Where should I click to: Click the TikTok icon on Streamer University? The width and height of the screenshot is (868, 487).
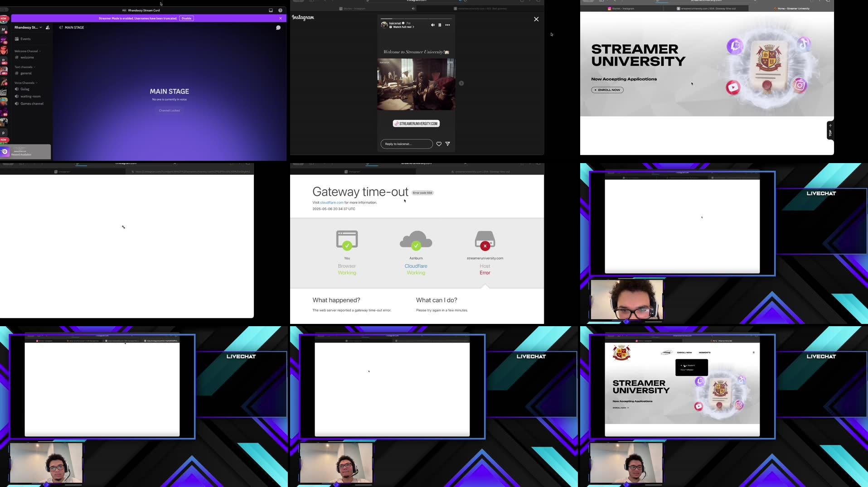pos(804,44)
